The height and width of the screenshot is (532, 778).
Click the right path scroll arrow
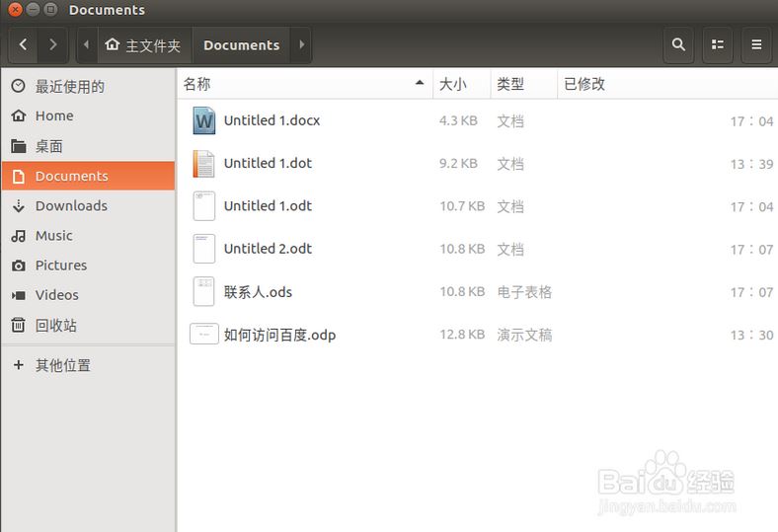301,44
